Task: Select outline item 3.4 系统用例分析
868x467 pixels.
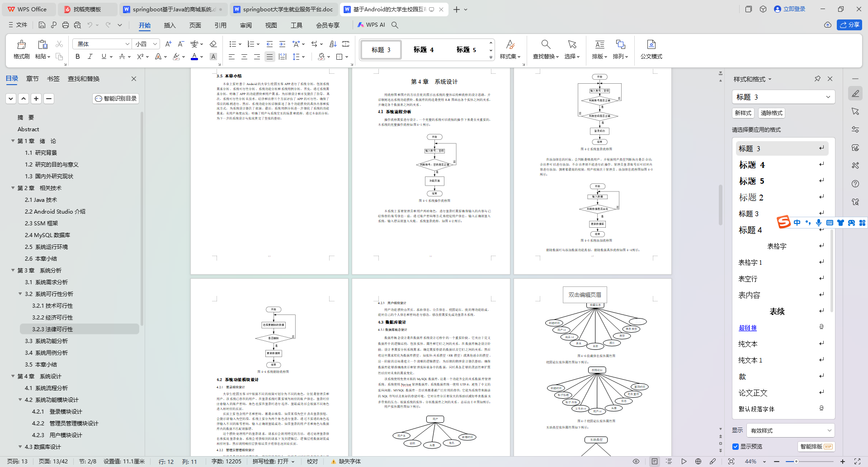Action: coord(47,353)
